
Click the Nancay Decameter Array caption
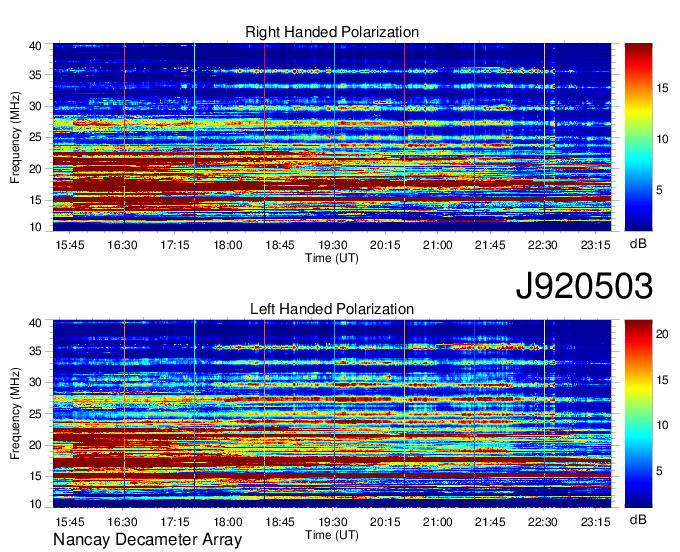point(147,539)
